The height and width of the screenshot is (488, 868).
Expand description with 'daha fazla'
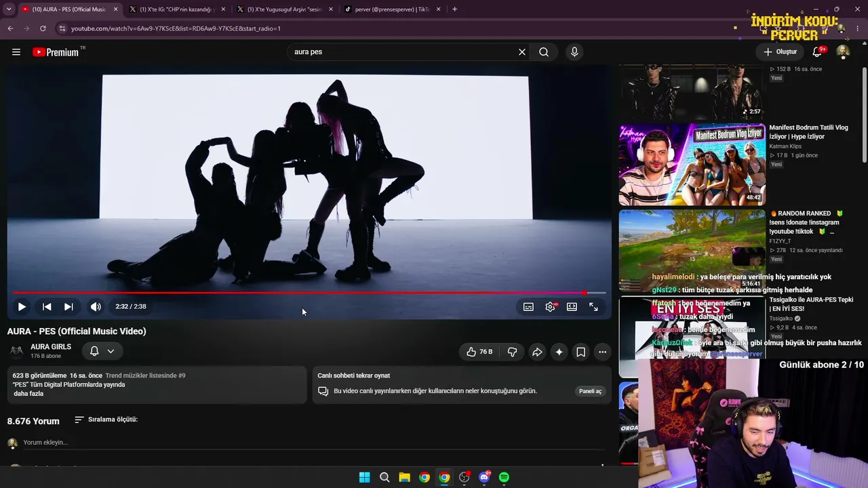28,394
